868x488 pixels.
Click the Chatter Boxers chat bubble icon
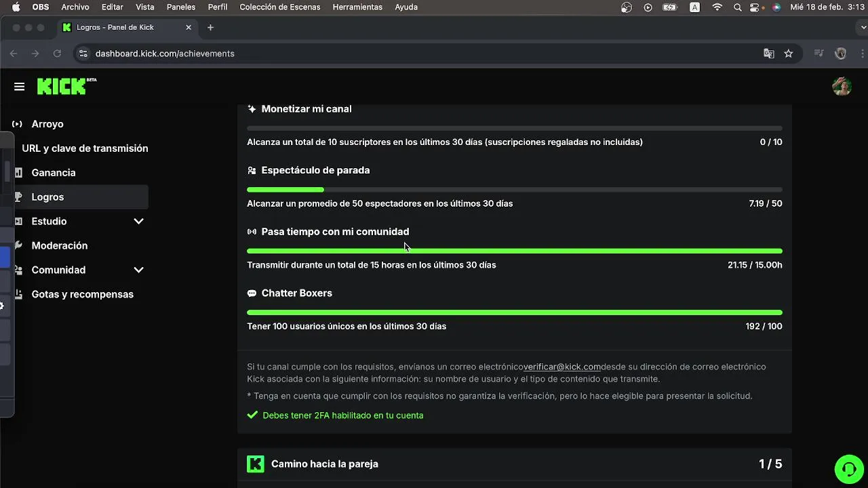tap(252, 293)
